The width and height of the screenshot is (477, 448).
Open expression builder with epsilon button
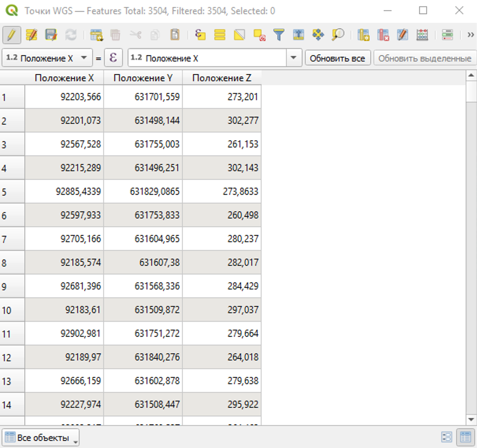pos(113,58)
